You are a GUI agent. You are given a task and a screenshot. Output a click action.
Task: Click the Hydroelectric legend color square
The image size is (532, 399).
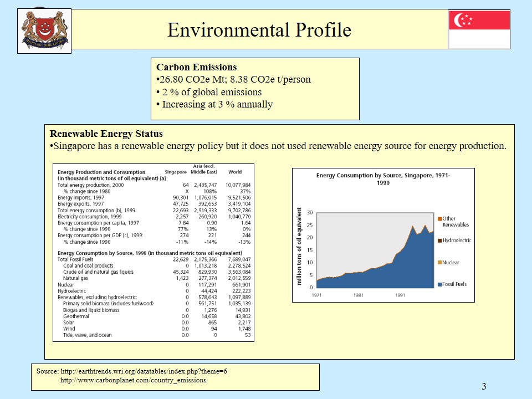click(440, 241)
